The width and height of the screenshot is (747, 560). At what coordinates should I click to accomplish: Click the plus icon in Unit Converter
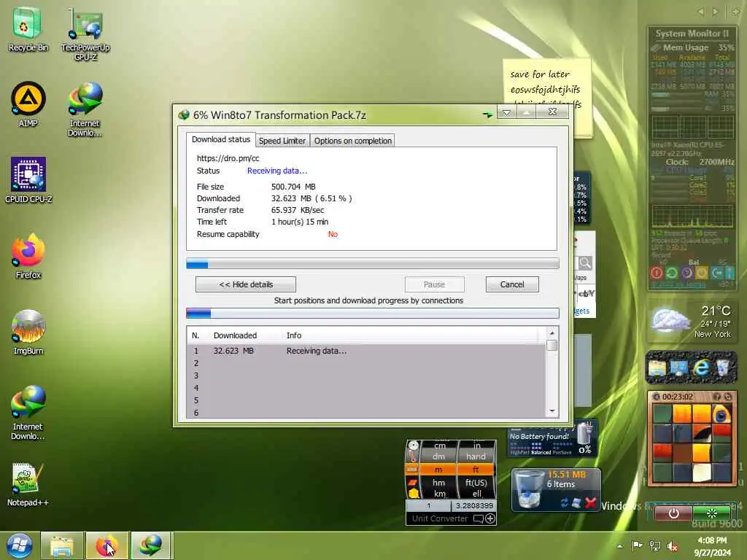coord(489,518)
